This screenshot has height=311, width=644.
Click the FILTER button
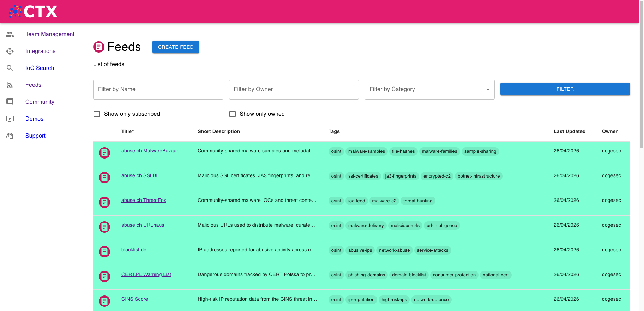(x=565, y=89)
